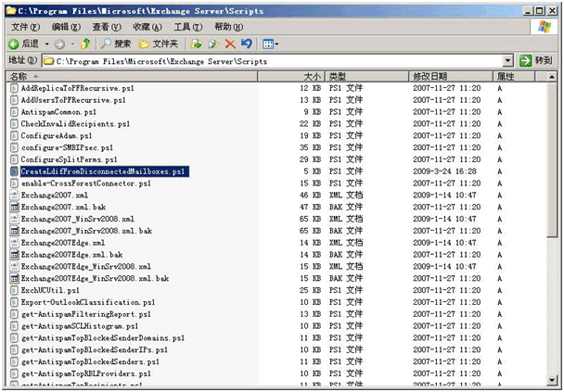
Task: Sort by Date Modified (修改日期) column header
Action: point(451,77)
